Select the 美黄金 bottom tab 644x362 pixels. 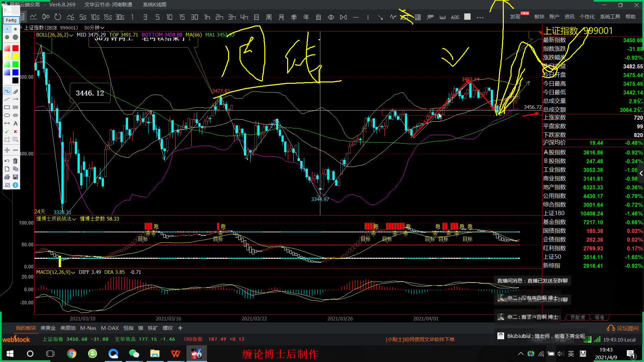pos(48,328)
